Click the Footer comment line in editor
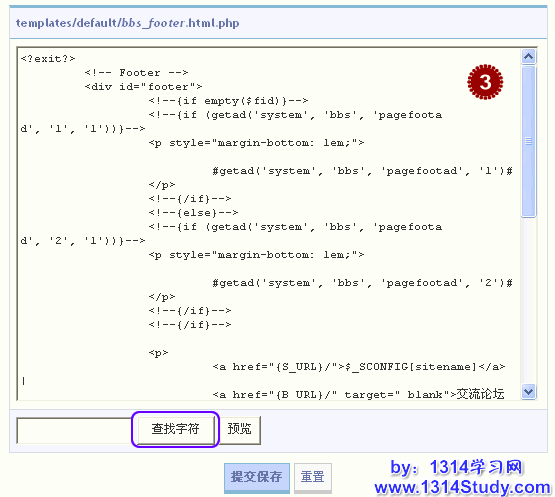 coord(136,73)
